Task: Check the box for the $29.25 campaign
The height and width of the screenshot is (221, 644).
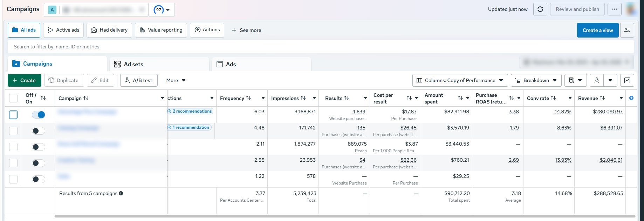Action: pos(13,179)
